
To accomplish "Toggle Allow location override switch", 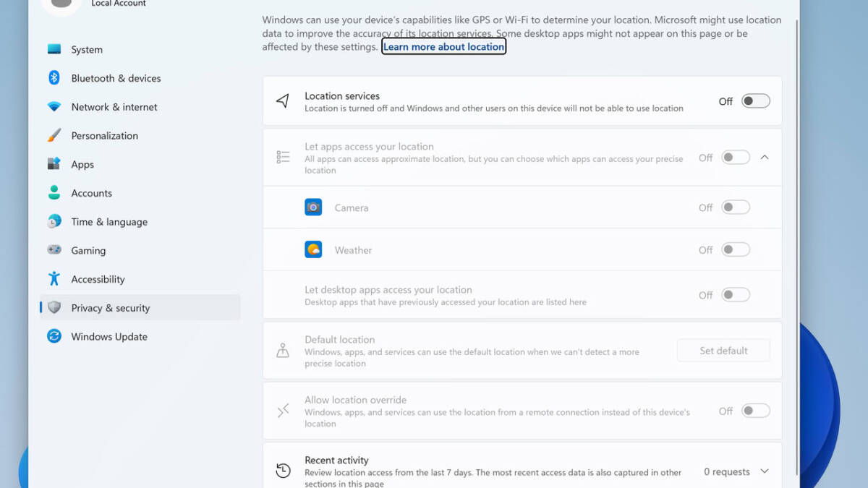I will [x=756, y=411].
